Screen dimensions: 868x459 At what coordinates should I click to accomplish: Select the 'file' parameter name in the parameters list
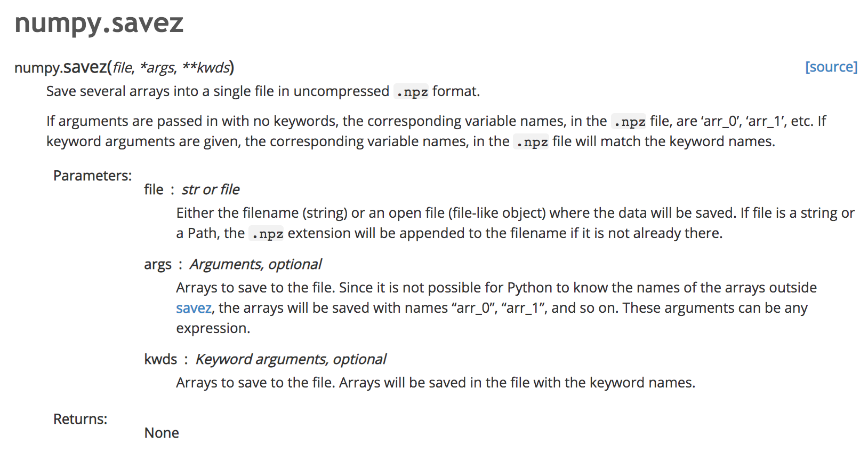[154, 190]
